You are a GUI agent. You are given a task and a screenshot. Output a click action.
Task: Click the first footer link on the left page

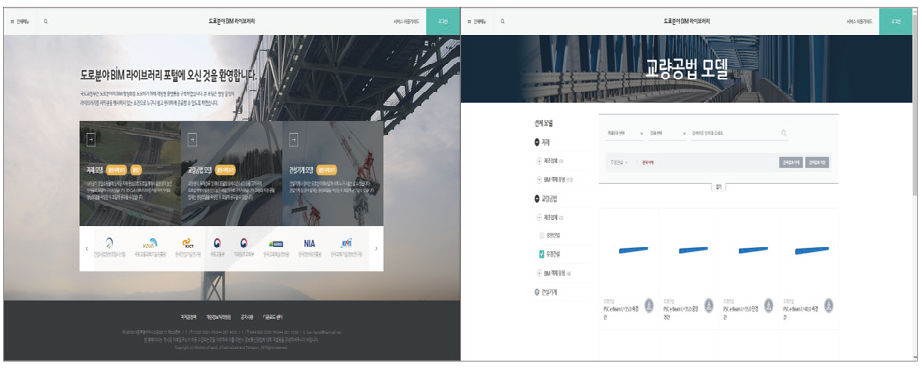(188, 316)
